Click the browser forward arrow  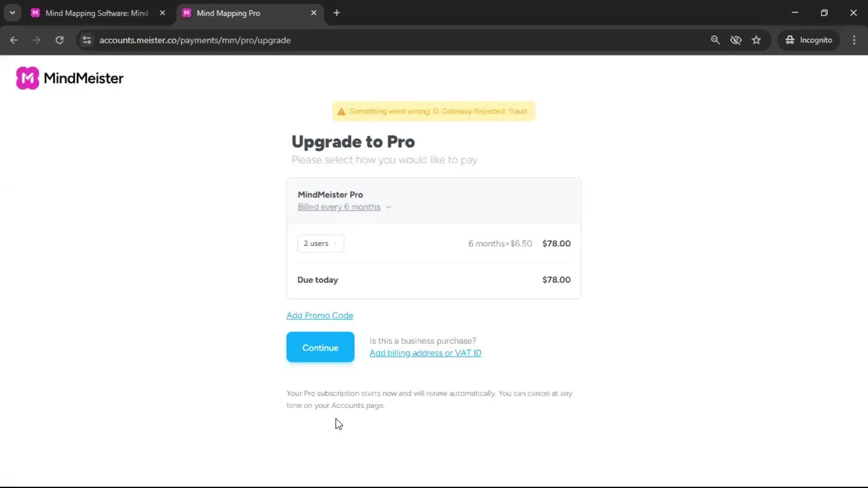pos(37,40)
